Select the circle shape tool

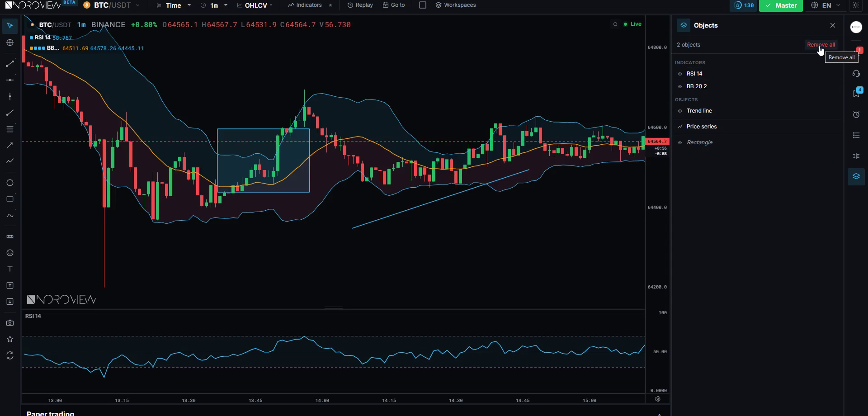pos(10,183)
